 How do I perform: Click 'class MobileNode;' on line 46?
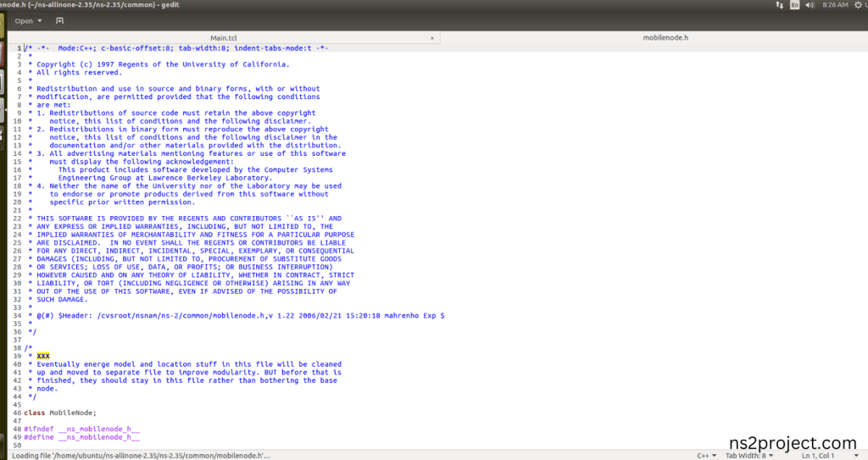(60, 413)
